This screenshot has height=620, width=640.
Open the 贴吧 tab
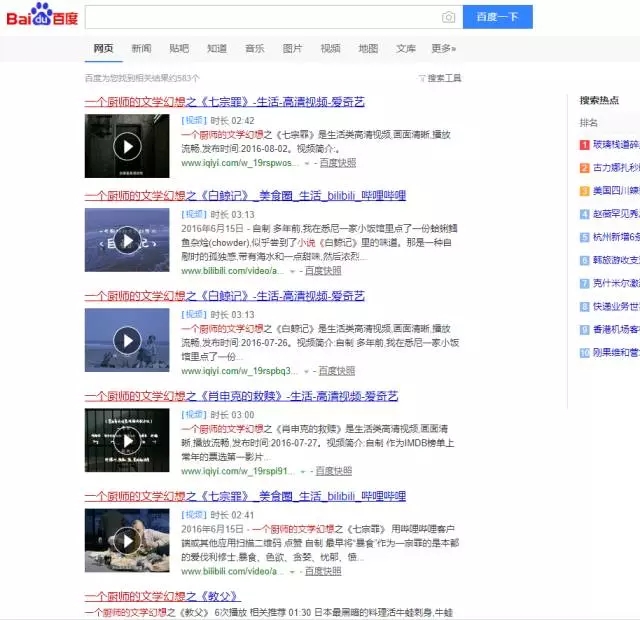pos(179,49)
